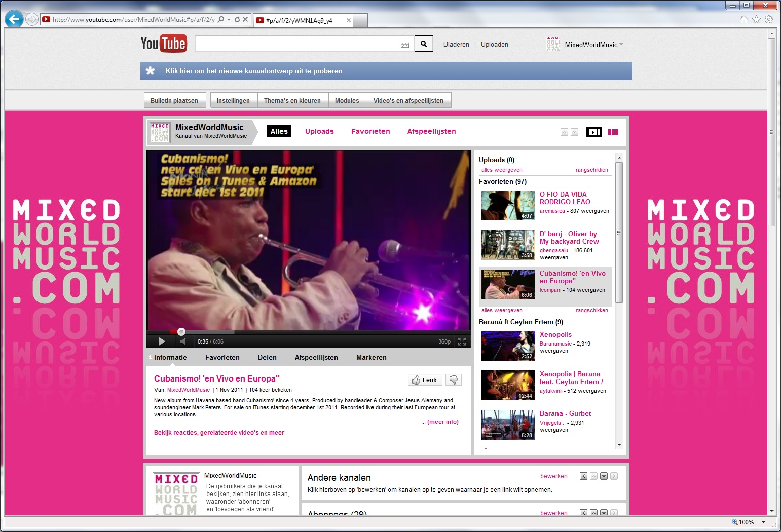This screenshot has height=532, width=781.
Task: Click the channel bar down arrow icon
Action: (x=574, y=132)
